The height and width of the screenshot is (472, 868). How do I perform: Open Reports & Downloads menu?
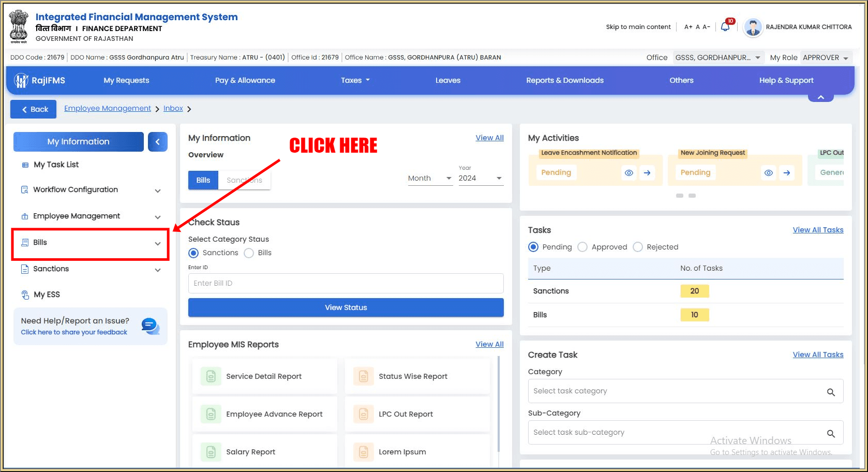point(565,80)
